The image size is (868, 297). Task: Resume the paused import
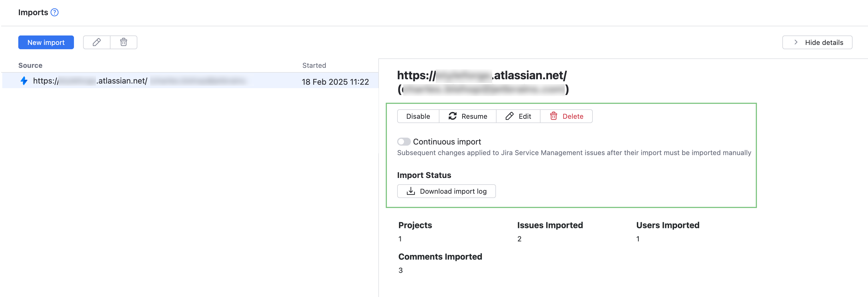coord(474,116)
